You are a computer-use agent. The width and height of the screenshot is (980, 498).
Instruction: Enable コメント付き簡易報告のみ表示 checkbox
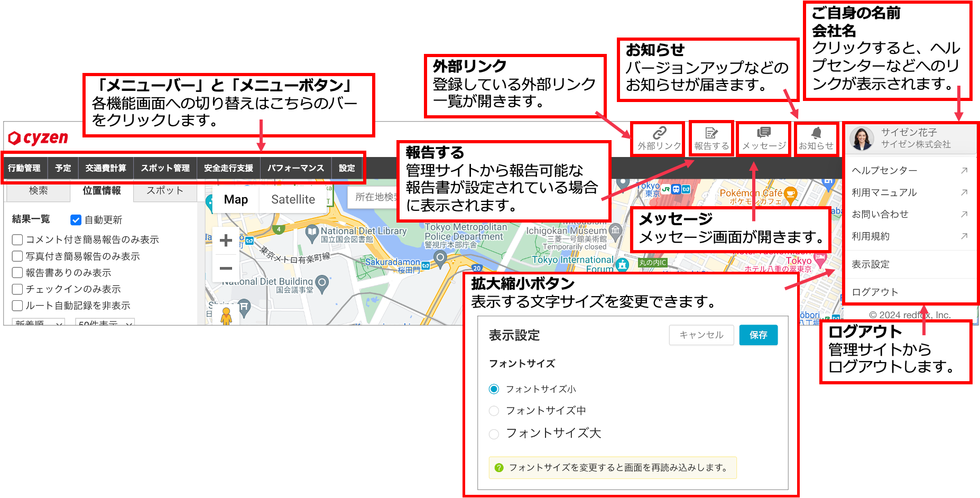17,240
